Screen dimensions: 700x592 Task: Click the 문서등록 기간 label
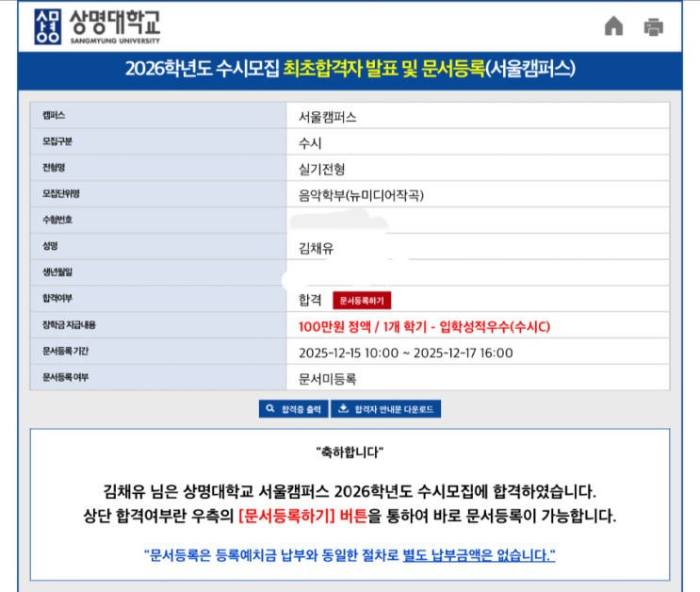(x=66, y=352)
